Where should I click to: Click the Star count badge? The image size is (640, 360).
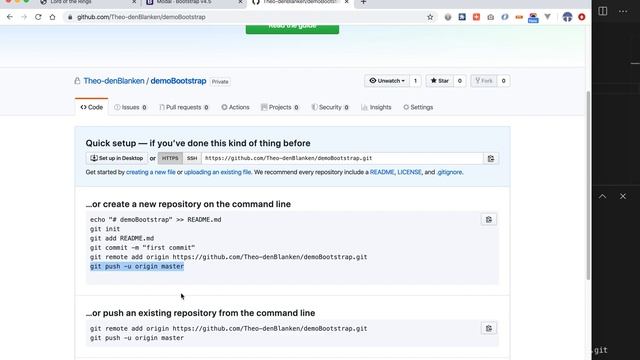click(x=460, y=81)
